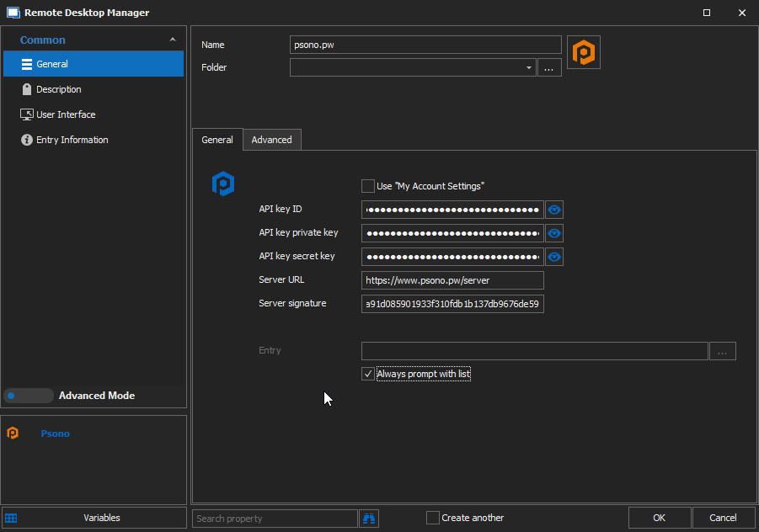Viewport: 759px width, 532px height.
Task: Open the Folder dropdown
Action: (x=528, y=66)
